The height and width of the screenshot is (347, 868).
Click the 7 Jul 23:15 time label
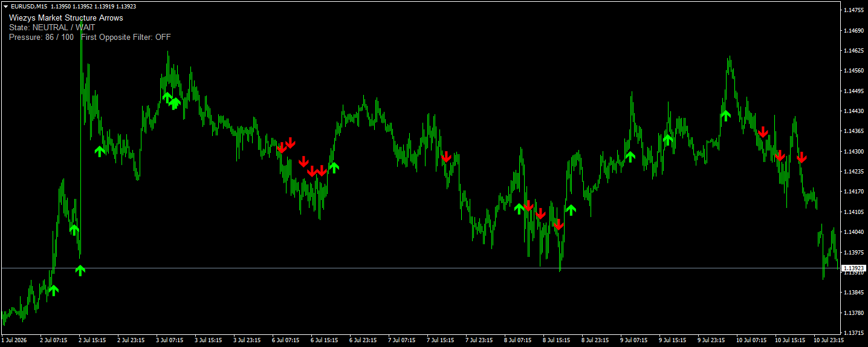(x=479, y=340)
